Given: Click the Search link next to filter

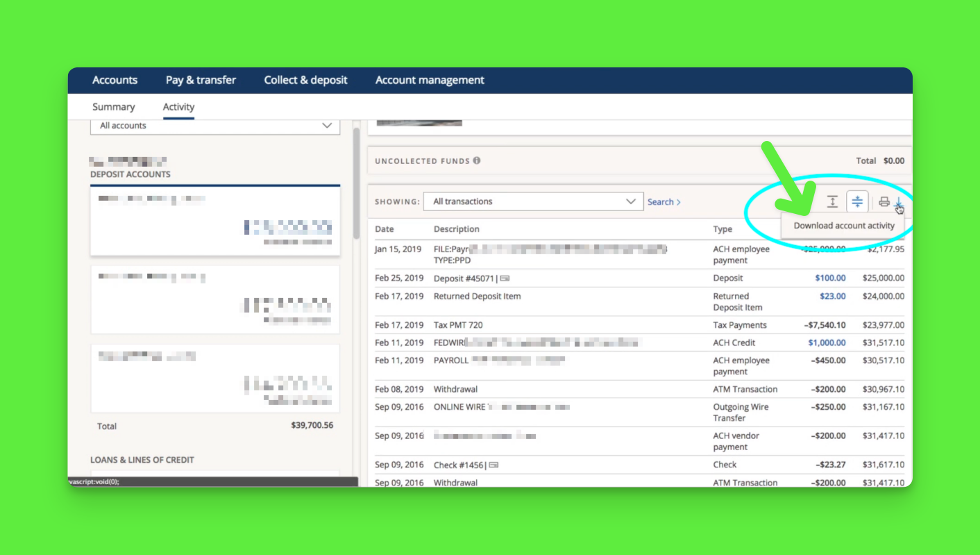Looking at the screenshot, I should click(664, 202).
